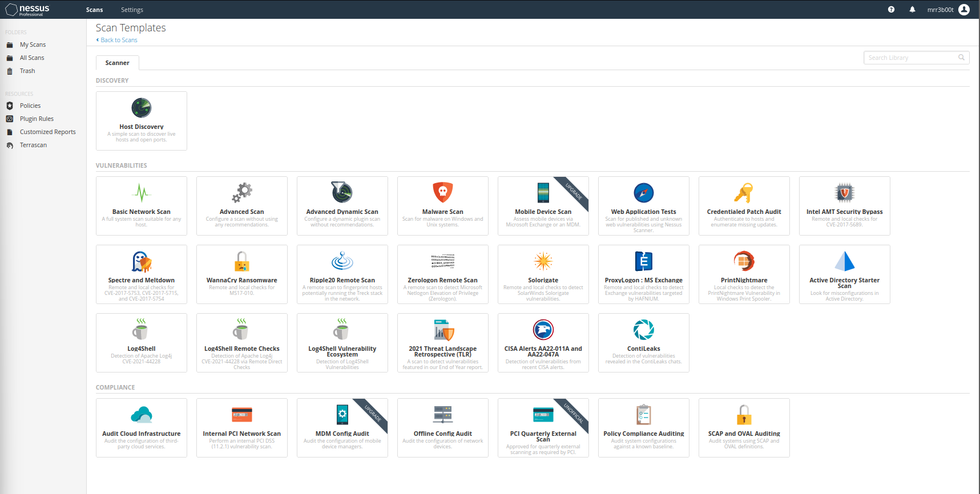Open the Audit Cloud Infrastructure cloud icon
The height and width of the screenshot is (494, 980).
pos(142,414)
